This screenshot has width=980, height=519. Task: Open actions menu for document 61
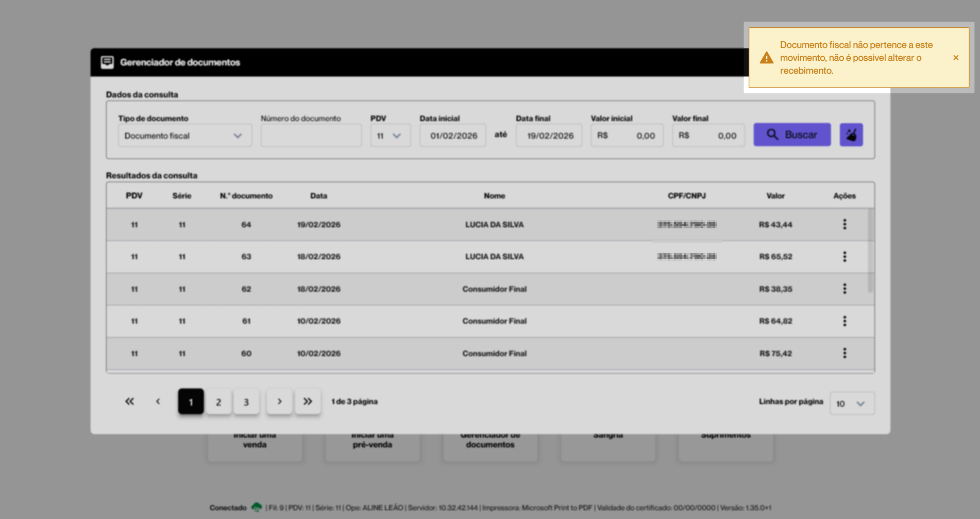tap(844, 321)
